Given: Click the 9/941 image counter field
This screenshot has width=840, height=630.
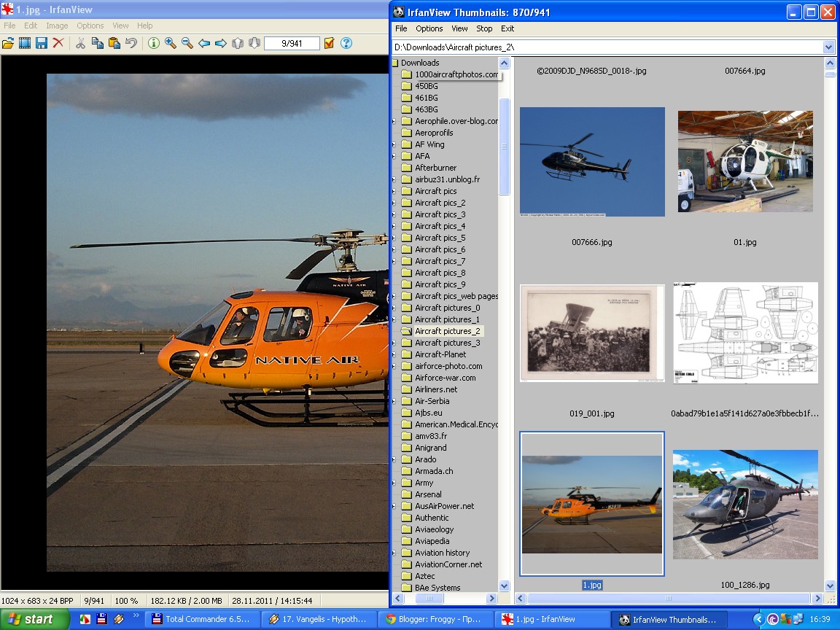Looking at the screenshot, I should click(x=292, y=44).
